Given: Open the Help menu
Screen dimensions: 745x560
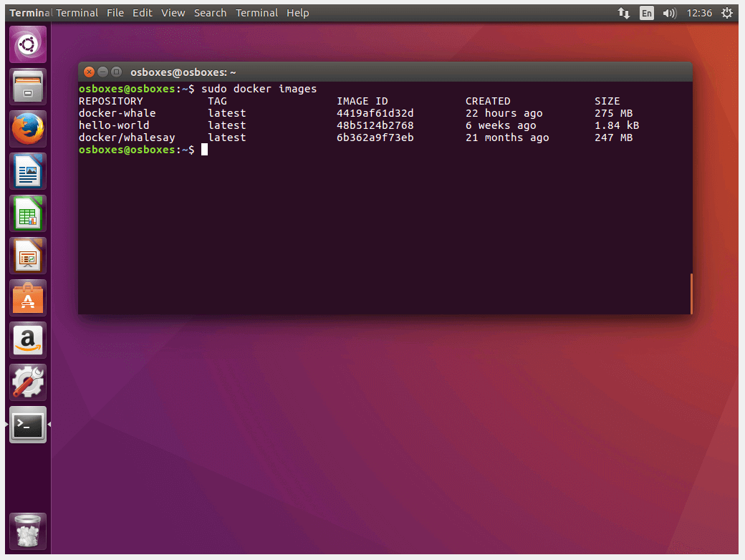Looking at the screenshot, I should [x=297, y=13].
